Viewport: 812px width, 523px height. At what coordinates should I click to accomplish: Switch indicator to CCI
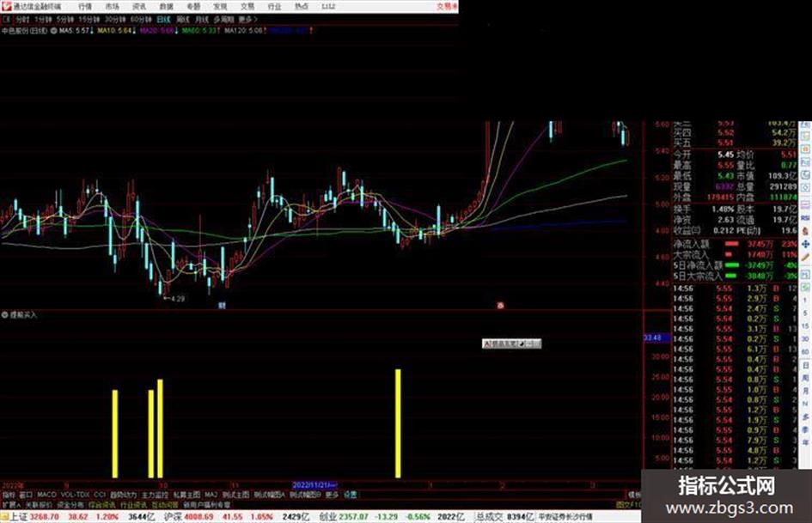click(x=100, y=495)
